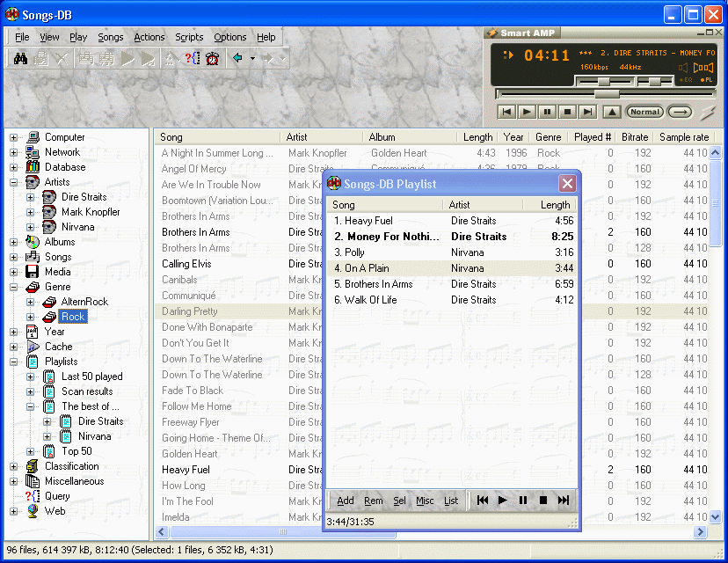Select the red query icon on the toolbar

pos(191,59)
